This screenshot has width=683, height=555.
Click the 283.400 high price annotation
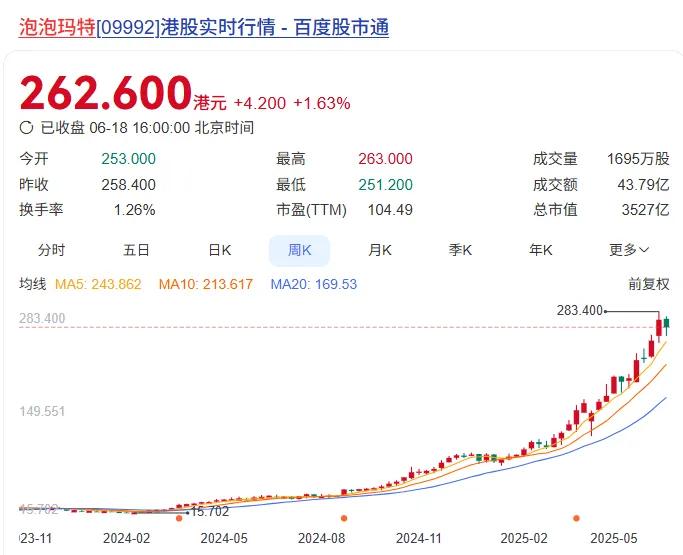click(x=580, y=311)
